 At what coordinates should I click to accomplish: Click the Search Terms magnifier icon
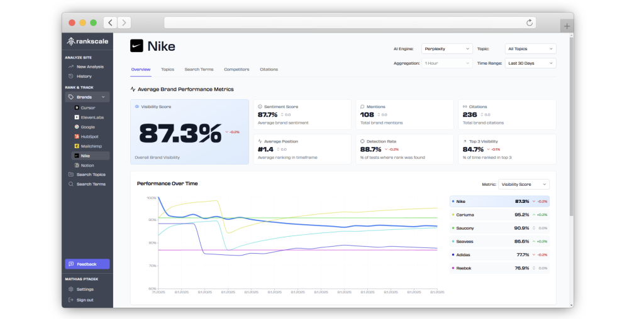70,184
